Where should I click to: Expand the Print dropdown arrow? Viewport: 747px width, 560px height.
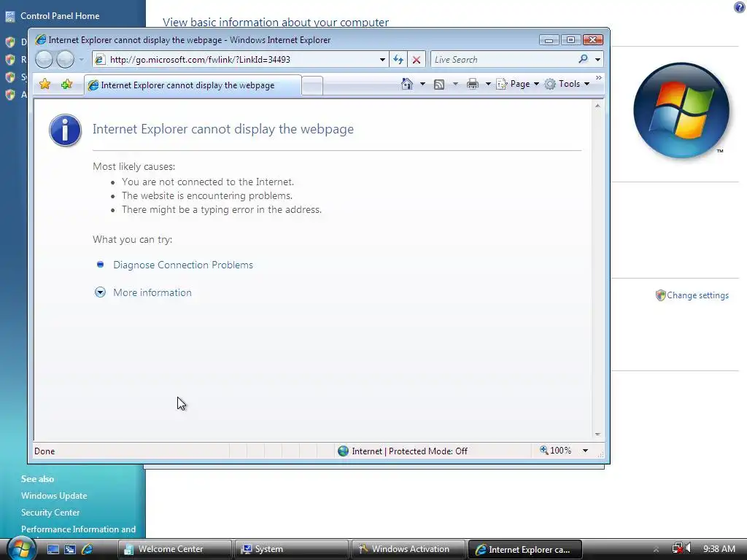488,84
